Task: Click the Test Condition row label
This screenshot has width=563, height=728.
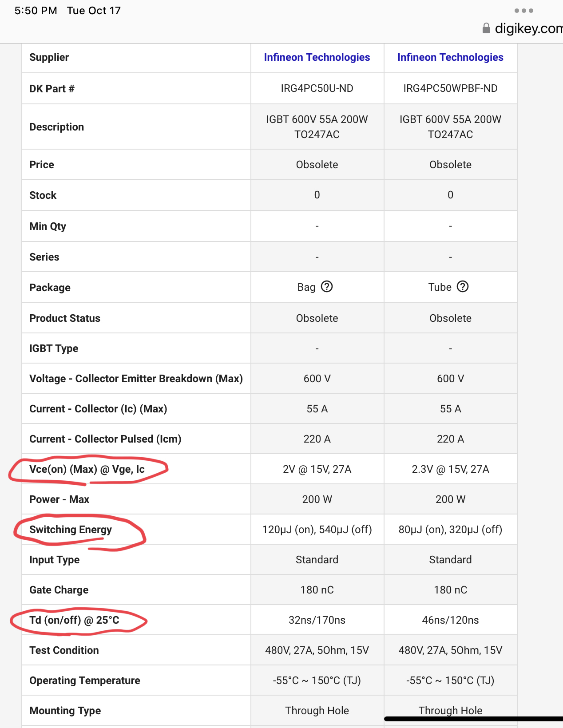Action: 64,650
